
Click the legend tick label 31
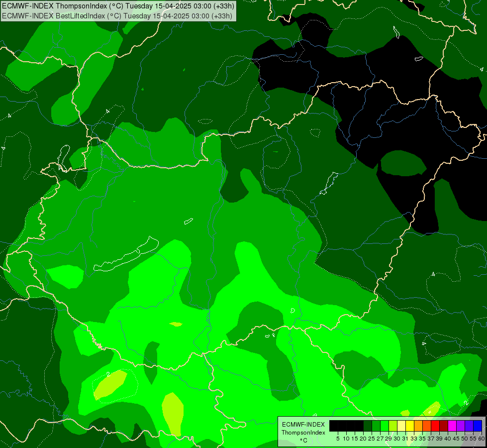(405, 439)
